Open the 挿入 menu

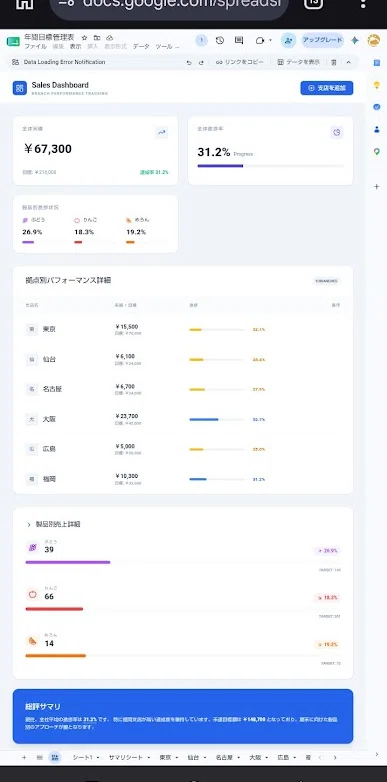coord(93,46)
